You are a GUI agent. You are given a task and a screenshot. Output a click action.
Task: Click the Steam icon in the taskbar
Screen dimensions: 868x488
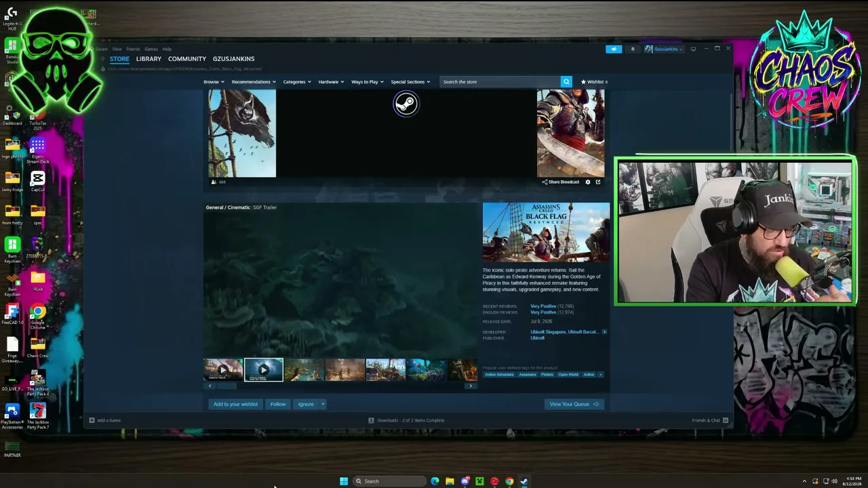[x=524, y=481]
